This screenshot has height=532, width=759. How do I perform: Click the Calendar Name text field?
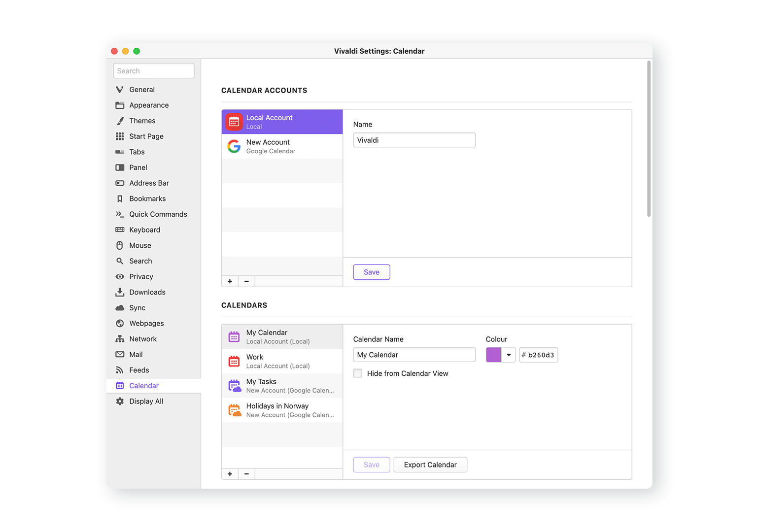pos(414,355)
